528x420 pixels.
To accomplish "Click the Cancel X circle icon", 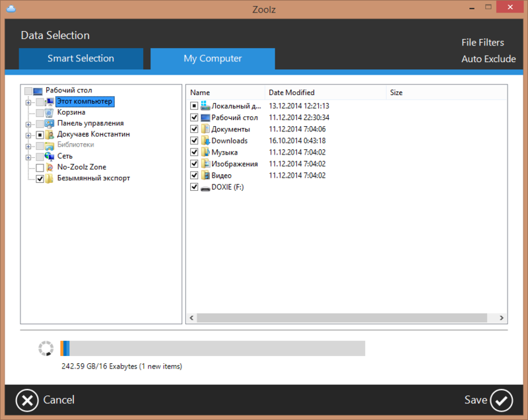I will [x=27, y=400].
